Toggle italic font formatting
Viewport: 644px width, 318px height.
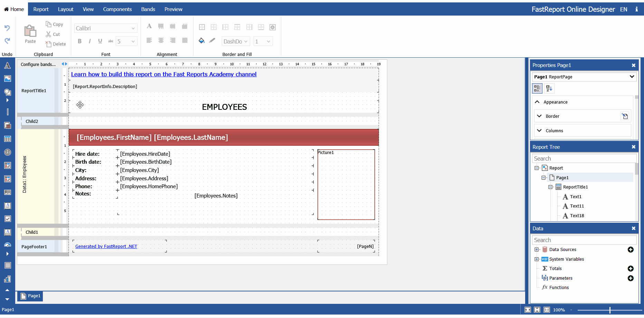pos(90,41)
